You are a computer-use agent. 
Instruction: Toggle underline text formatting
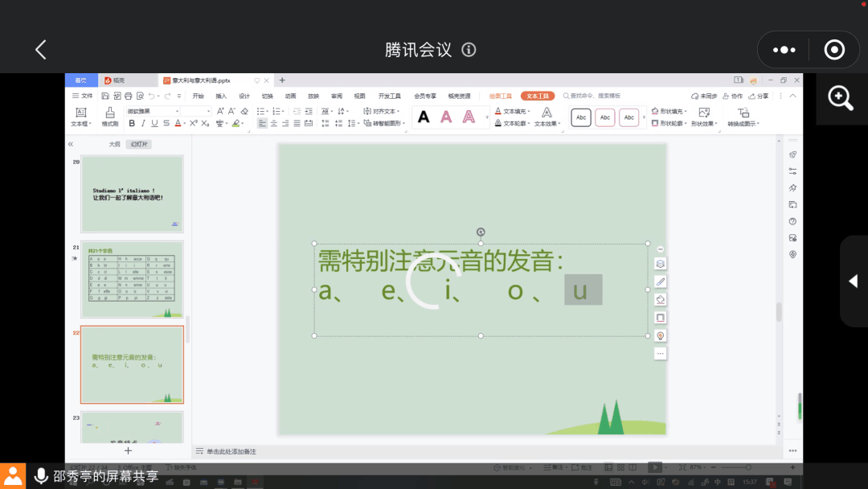154,124
